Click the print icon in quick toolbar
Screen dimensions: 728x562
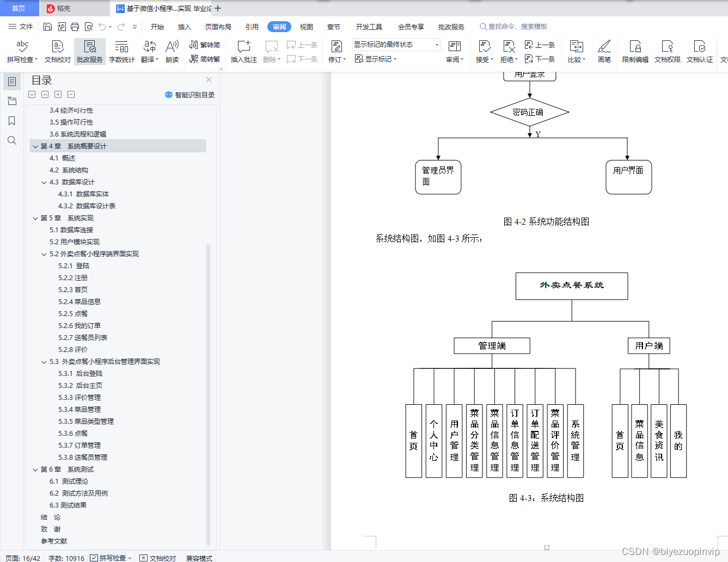[x=75, y=27]
